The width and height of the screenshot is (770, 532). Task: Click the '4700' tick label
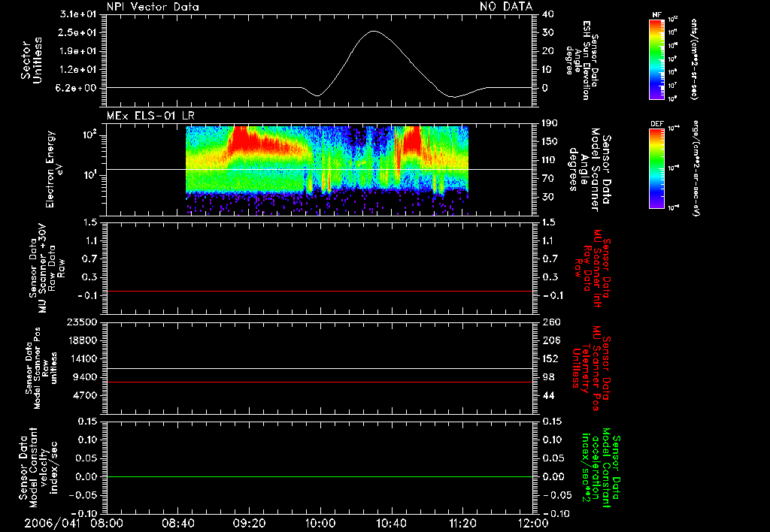click(84, 395)
